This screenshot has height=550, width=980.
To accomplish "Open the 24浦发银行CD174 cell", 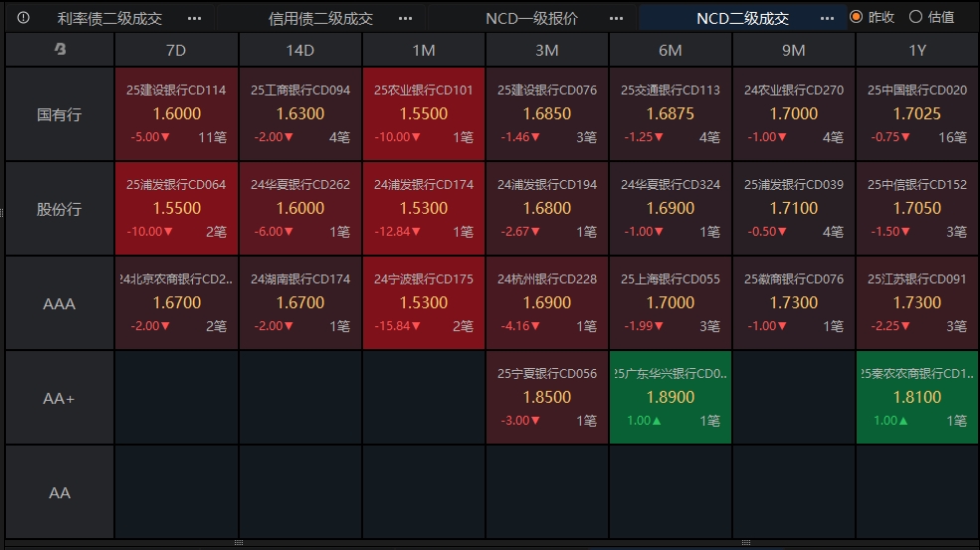I will pyautogui.click(x=424, y=209).
